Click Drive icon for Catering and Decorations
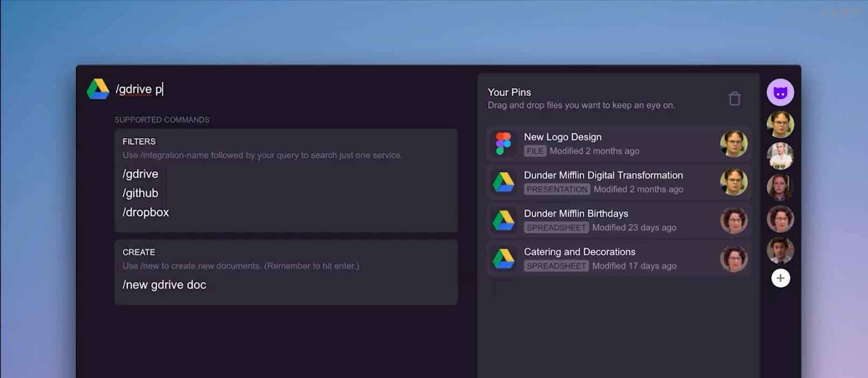 coord(503,259)
